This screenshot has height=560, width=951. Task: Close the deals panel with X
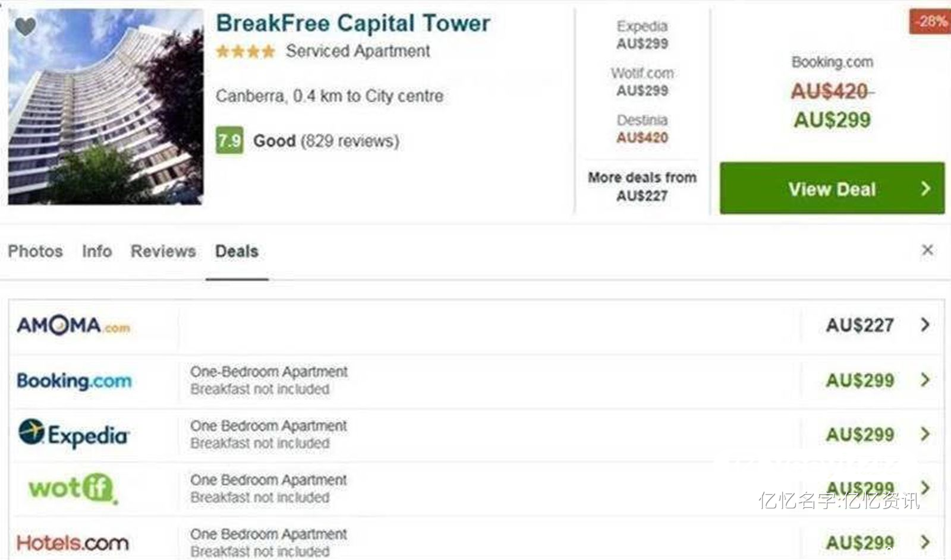927,250
